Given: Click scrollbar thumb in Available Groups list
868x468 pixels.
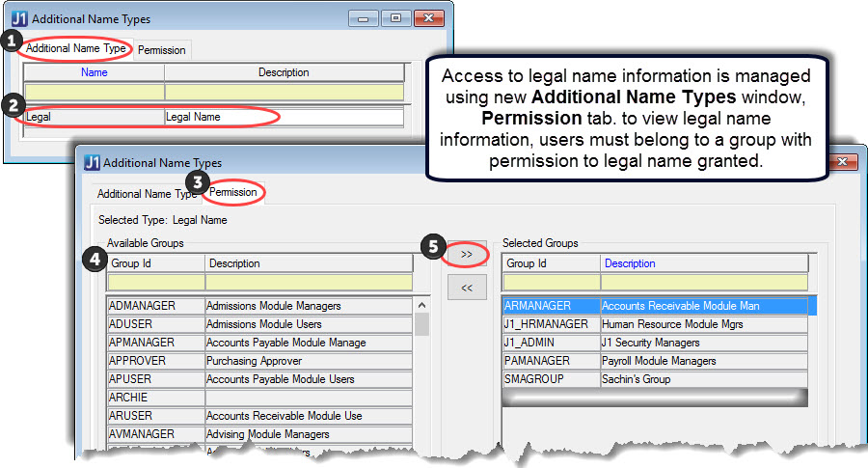Looking at the screenshot, I should click(x=421, y=324).
